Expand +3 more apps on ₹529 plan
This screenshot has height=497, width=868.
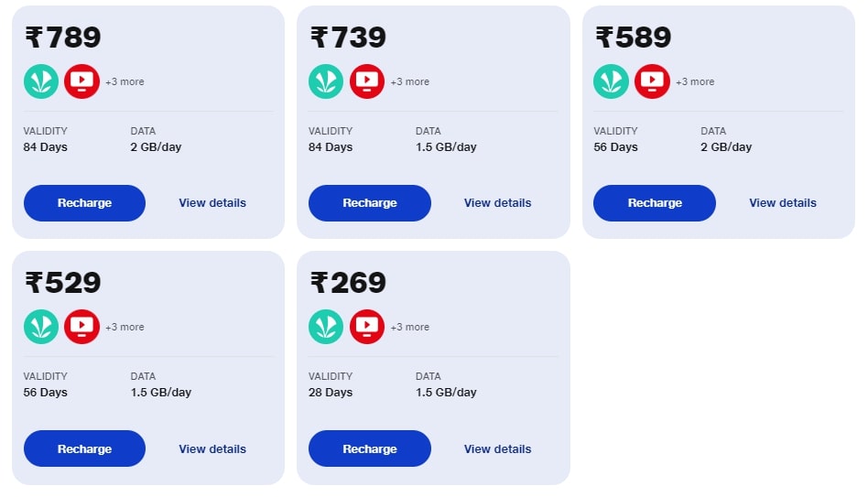tap(125, 328)
